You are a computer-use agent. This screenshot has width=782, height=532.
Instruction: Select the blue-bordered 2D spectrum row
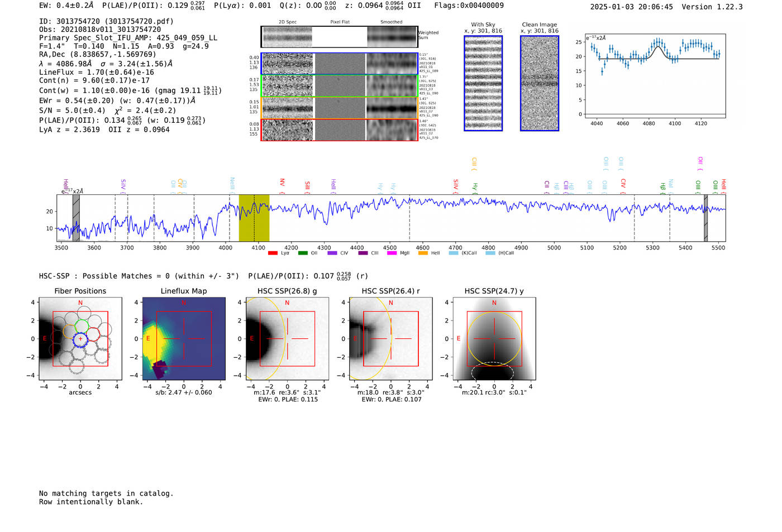340,64
